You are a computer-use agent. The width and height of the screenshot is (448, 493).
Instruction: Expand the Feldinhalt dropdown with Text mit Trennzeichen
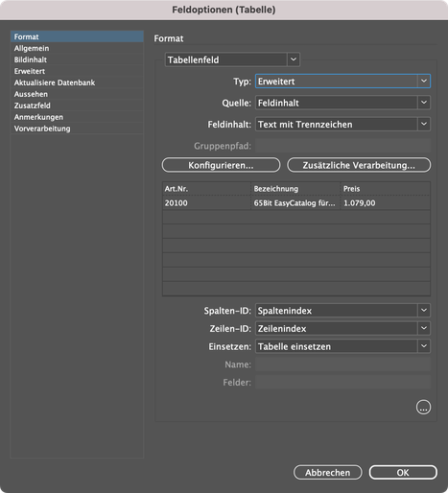(x=342, y=124)
